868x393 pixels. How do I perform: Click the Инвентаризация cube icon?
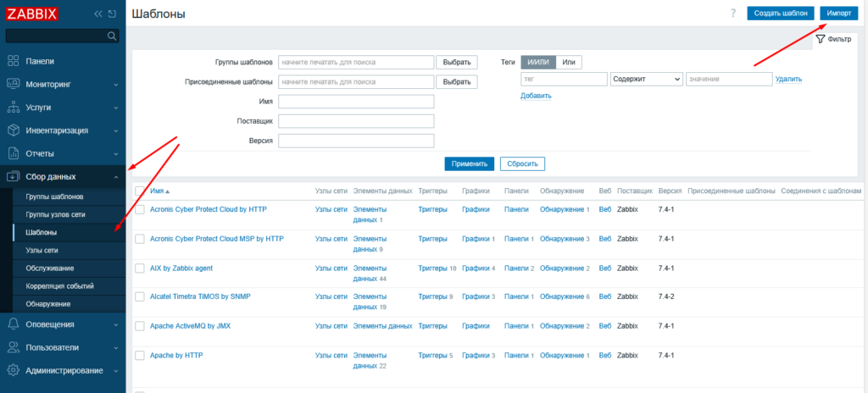tap(13, 130)
